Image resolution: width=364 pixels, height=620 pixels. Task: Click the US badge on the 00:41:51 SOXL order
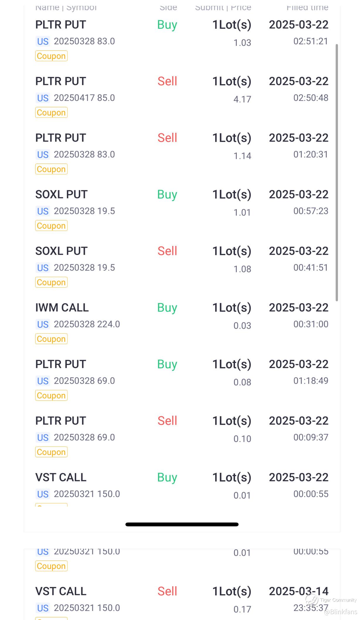point(43,268)
